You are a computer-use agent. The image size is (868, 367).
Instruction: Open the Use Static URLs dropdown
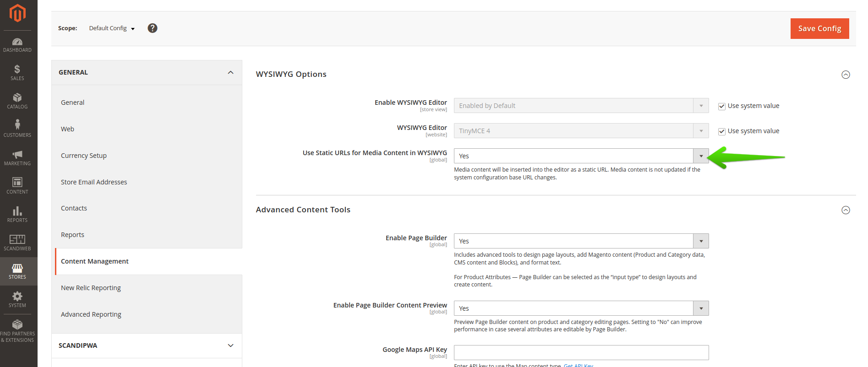(x=581, y=156)
